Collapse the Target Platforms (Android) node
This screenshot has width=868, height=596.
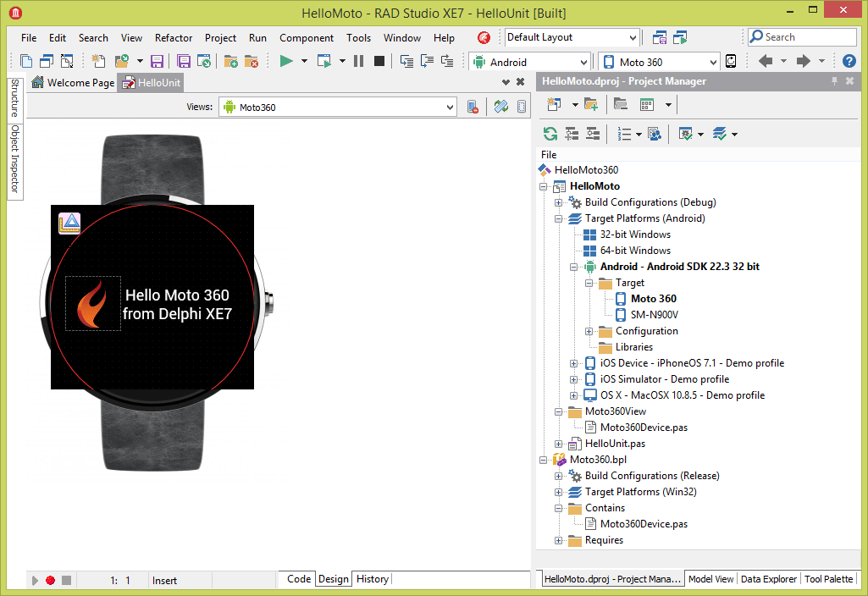coord(557,218)
